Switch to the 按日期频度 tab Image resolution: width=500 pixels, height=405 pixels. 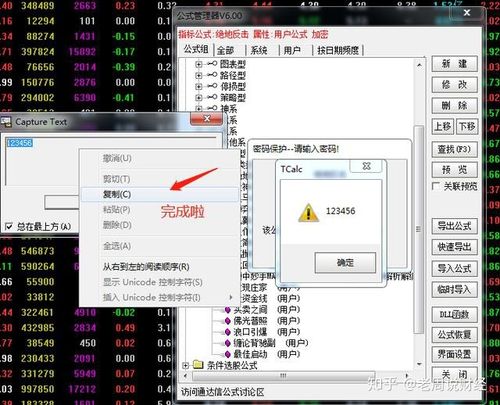338,50
